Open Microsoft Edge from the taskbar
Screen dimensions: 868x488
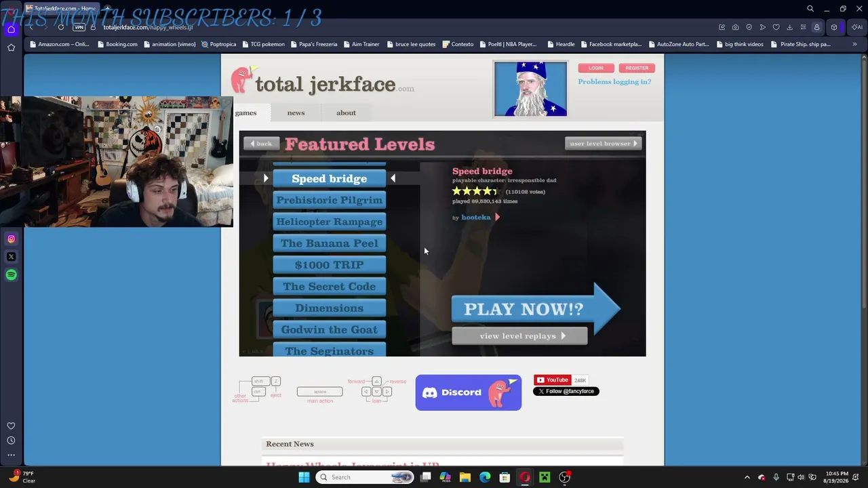point(485,477)
